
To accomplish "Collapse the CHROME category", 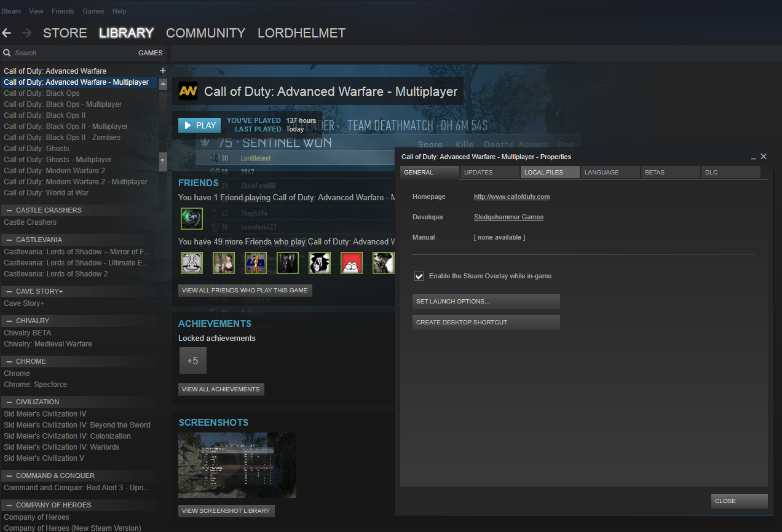I will point(10,361).
